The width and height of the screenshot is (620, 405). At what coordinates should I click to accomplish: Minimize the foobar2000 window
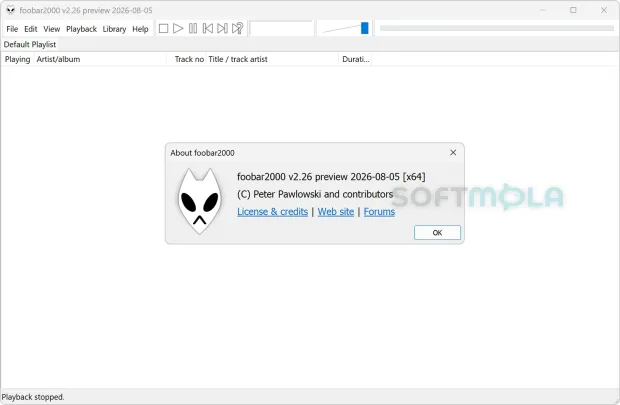pyautogui.click(x=543, y=10)
